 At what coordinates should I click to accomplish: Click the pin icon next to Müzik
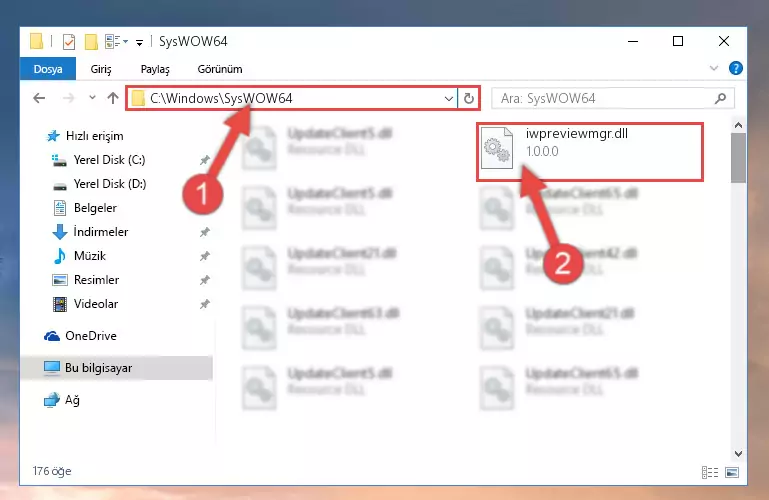pos(205,256)
